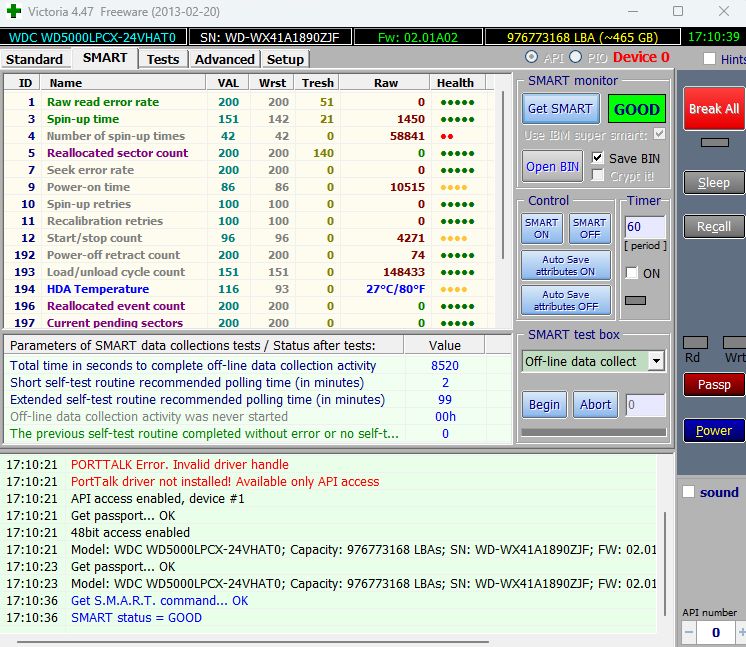Click the WDC WD5000LPCX model name field
Viewport: 746px width, 647px height.
coord(92,37)
